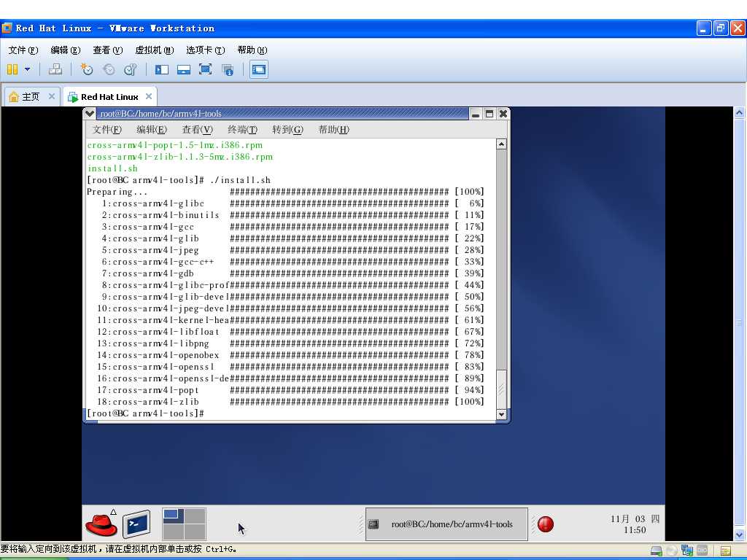This screenshot has height=560, width=747.
Task: Open the snapshot manager icon
Action: pos(130,69)
